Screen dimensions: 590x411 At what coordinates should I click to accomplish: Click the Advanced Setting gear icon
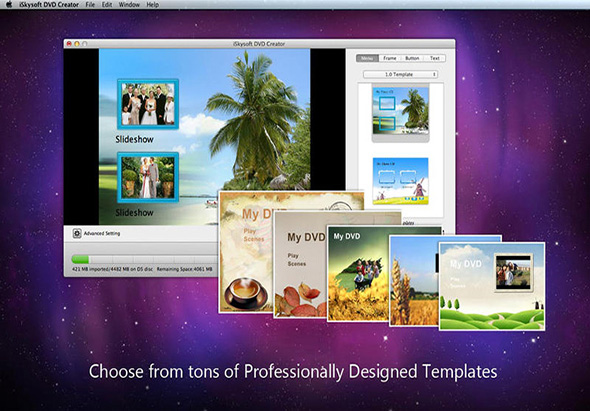(77, 233)
